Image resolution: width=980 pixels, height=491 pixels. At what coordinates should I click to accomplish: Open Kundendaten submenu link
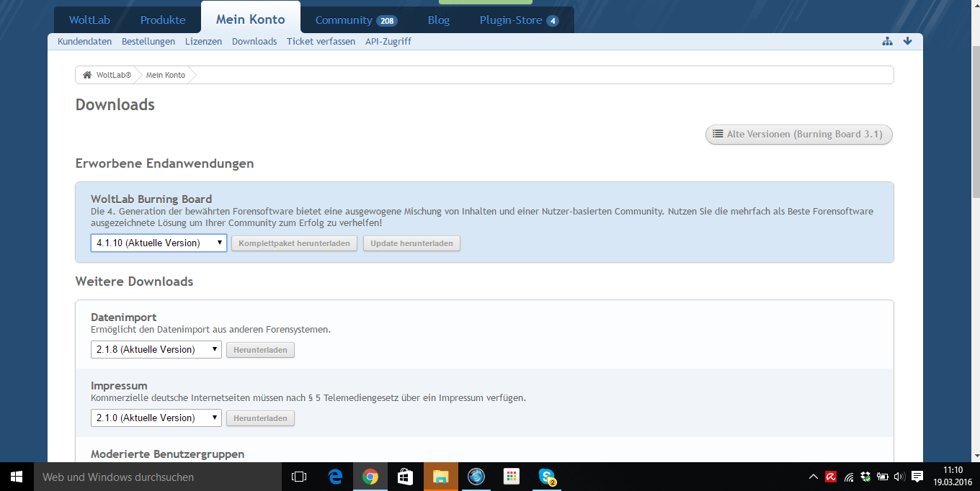click(x=85, y=42)
